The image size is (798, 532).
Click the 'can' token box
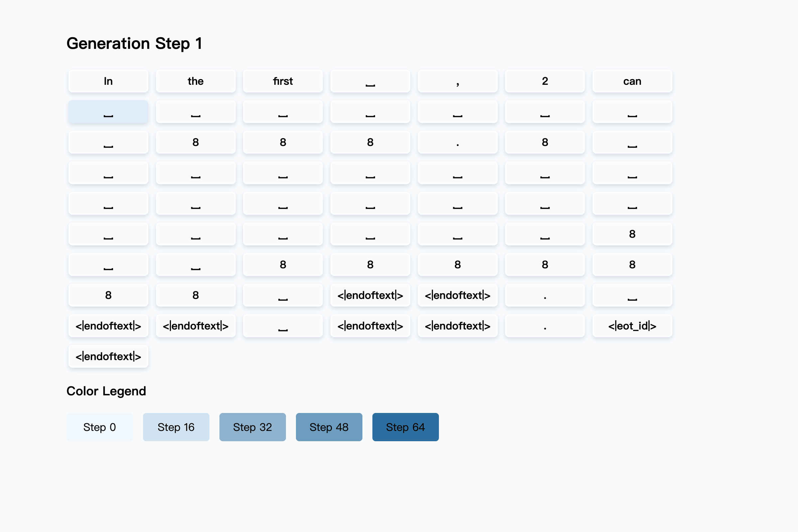(x=632, y=81)
